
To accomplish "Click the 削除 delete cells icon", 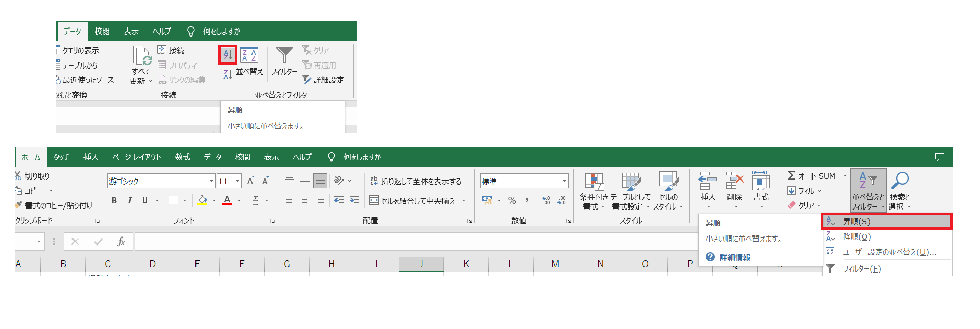I will click(735, 181).
